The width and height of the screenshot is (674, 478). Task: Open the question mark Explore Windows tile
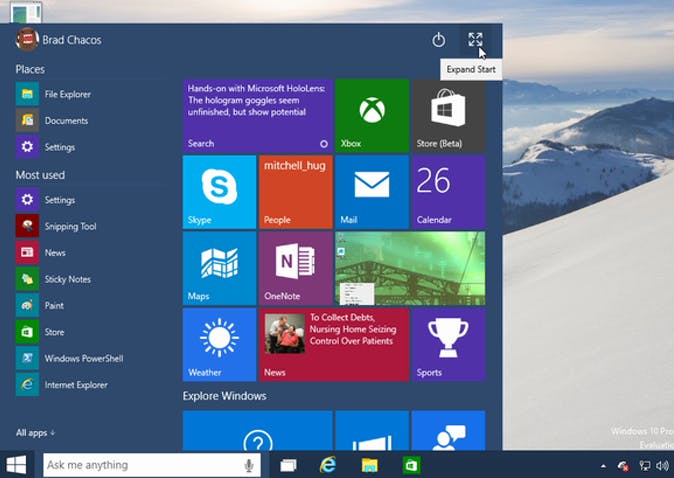coord(258,431)
